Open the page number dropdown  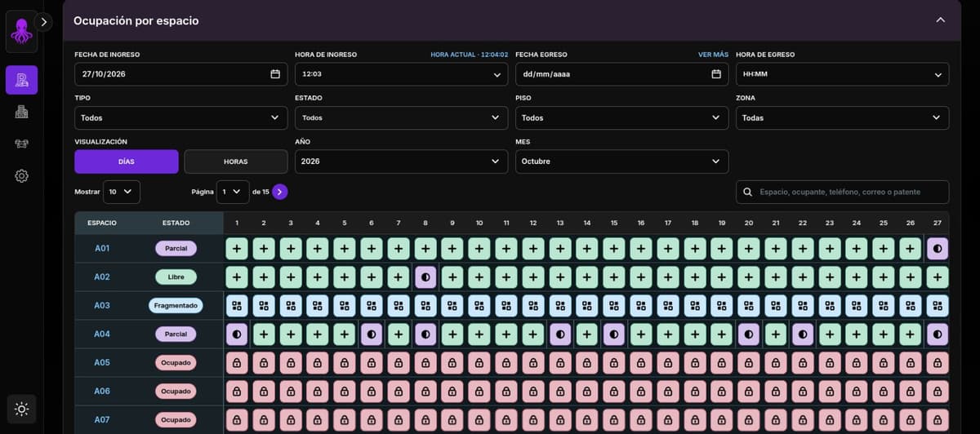pos(233,192)
